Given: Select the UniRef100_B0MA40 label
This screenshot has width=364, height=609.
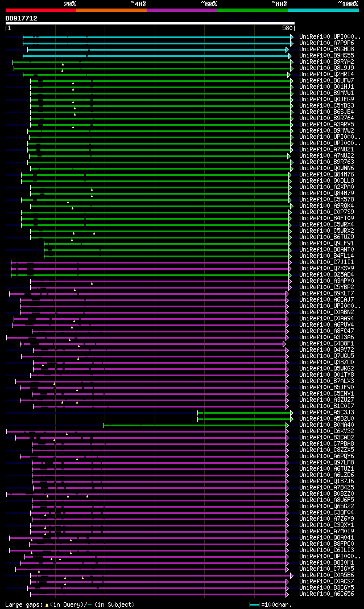Looking at the screenshot, I should pos(326,425).
